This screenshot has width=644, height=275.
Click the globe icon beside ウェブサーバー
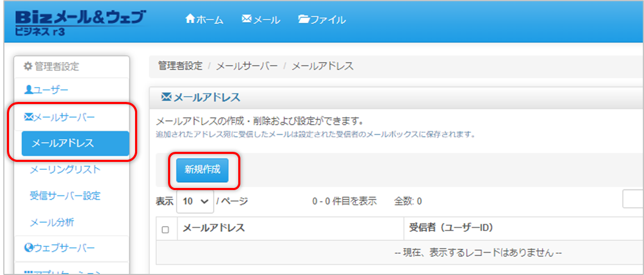29,248
